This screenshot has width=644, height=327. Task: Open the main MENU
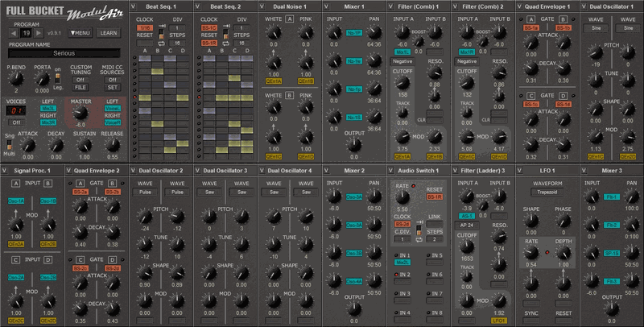point(79,33)
